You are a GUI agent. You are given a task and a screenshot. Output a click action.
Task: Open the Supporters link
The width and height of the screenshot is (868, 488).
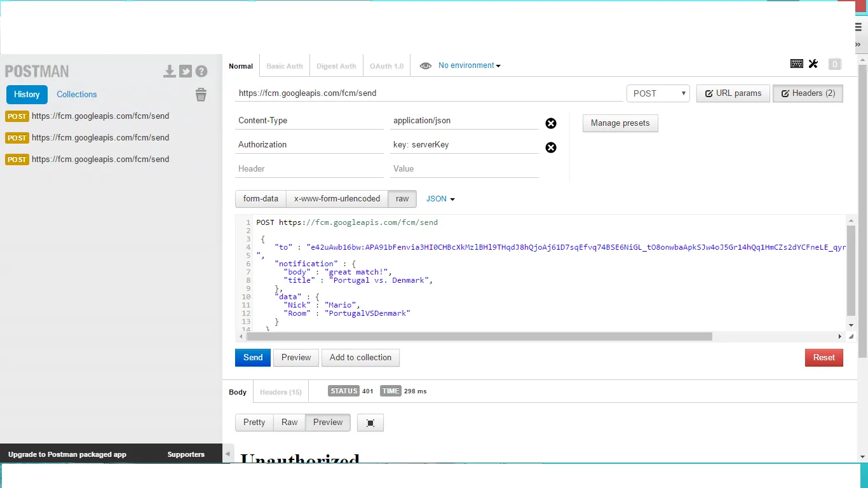(x=186, y=454)
